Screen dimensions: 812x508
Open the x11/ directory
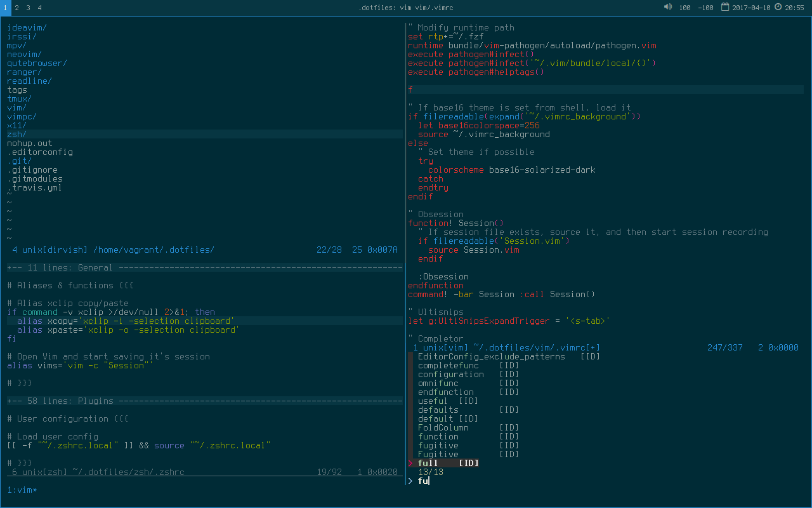(16, 125)
